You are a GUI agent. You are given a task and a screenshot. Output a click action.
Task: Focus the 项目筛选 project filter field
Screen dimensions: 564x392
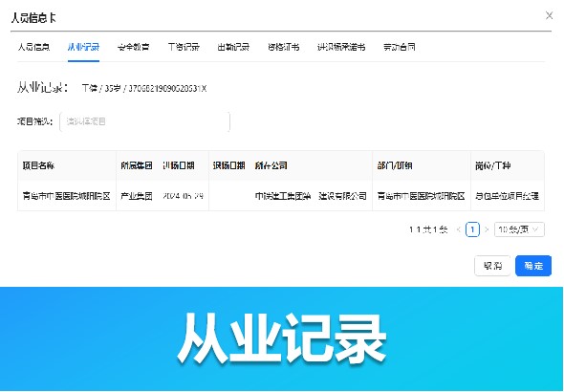(144, 121)
